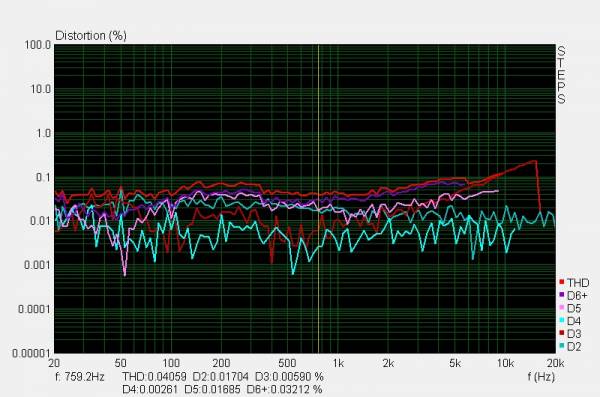Click the 0.01 y-axis tick label
Image resolution: width=600 pixels, height=397 pixels.
40,221
